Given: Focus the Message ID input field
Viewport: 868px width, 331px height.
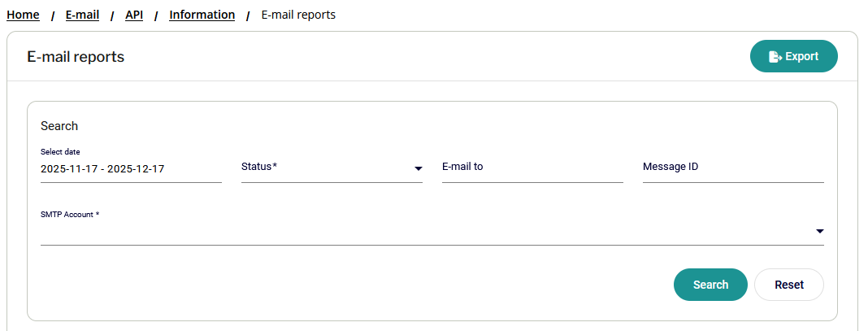Looking at the screenshot, I should click(x=733, y=168).
